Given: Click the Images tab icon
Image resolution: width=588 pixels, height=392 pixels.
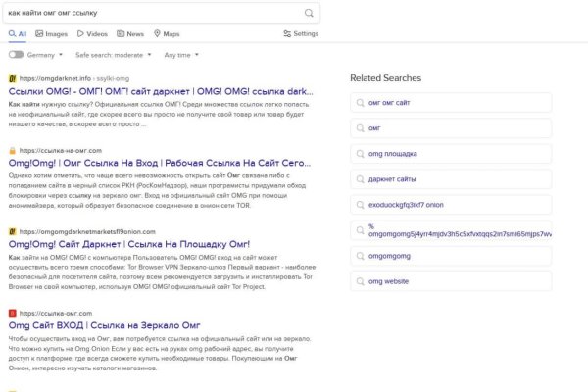Looking at the screenshot, I should click(39, 33).
